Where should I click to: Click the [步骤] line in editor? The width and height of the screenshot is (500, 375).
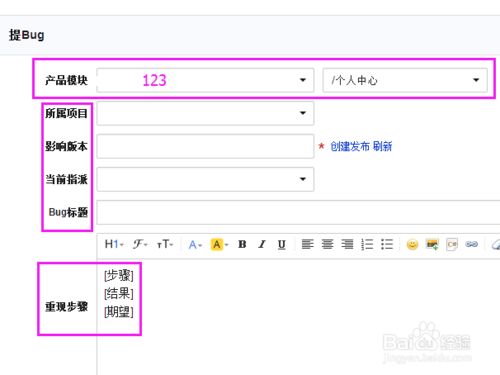119,275
